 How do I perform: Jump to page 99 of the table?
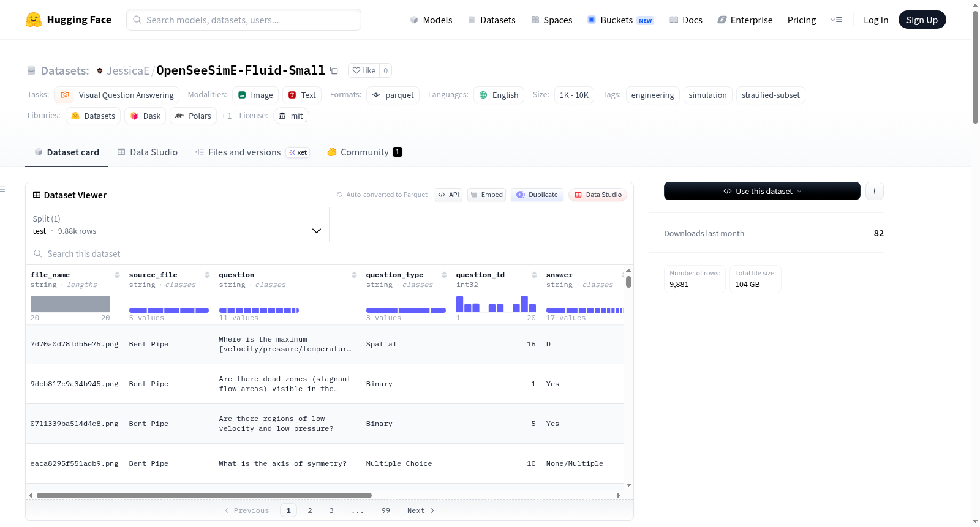(x=386, y=510)
